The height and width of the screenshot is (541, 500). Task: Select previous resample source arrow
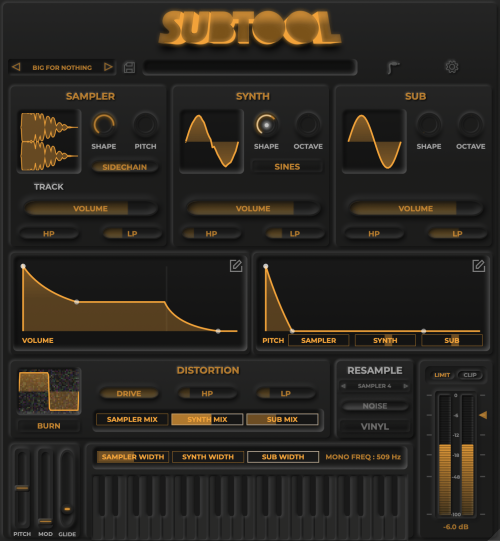[x=343, y=386]
